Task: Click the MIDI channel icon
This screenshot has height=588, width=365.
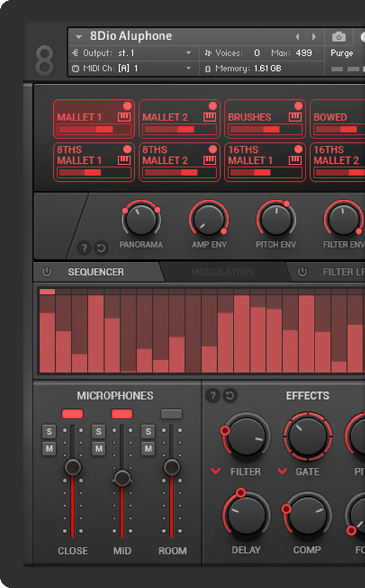Action: coord(76,68)
